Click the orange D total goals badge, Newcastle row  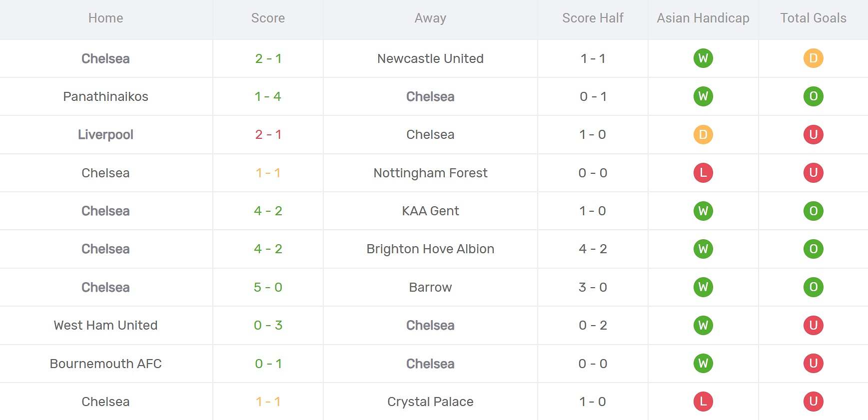[x=813, y=58]
